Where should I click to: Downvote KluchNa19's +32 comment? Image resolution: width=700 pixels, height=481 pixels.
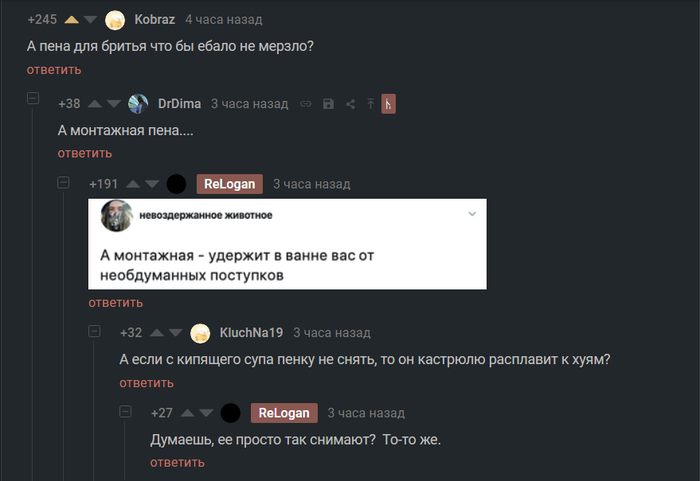(x=175, y=333)
